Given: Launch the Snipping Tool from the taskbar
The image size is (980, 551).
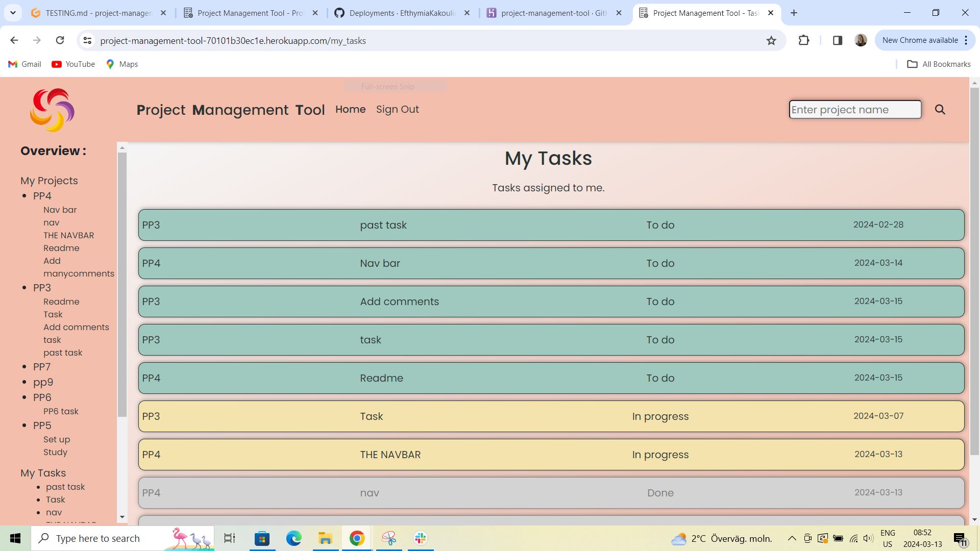Looking at the screenshot, I should click(x=389, y=538).
